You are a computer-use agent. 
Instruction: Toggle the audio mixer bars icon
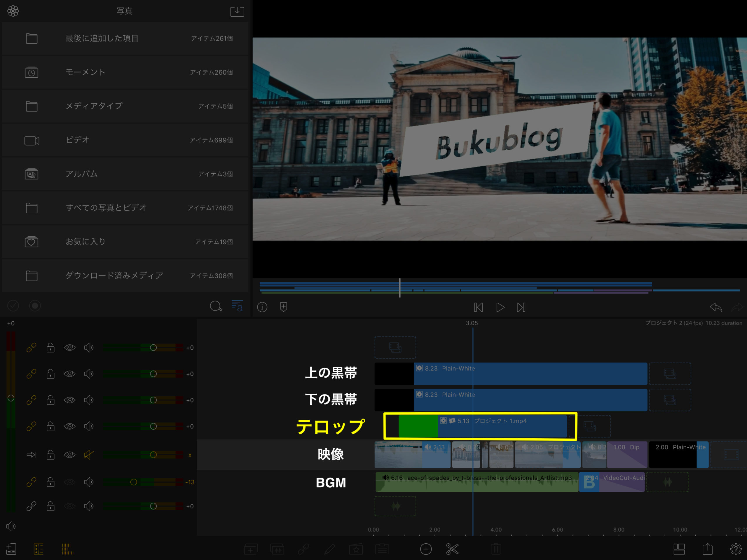point(67,549)
